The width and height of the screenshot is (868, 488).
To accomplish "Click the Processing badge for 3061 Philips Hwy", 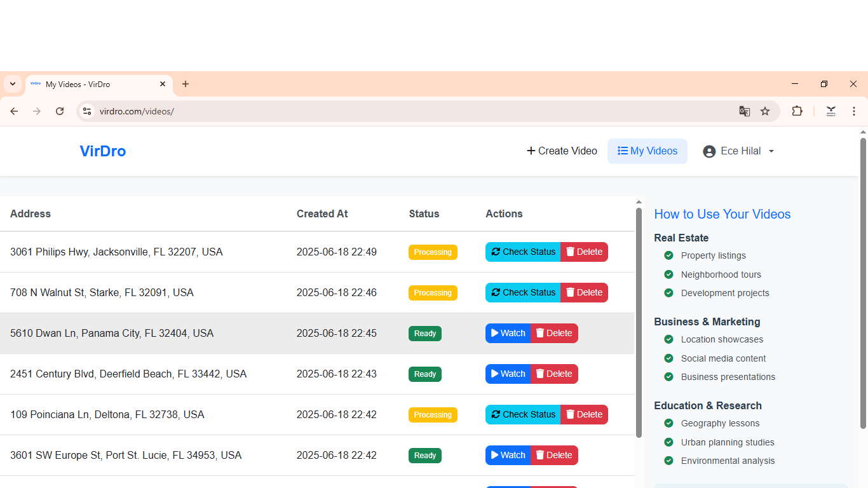I will coord(433,252).
